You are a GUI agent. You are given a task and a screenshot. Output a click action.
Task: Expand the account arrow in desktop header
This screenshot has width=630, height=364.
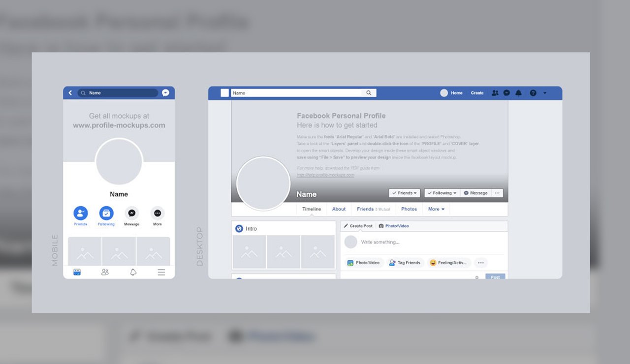click(x=545, y=93)
